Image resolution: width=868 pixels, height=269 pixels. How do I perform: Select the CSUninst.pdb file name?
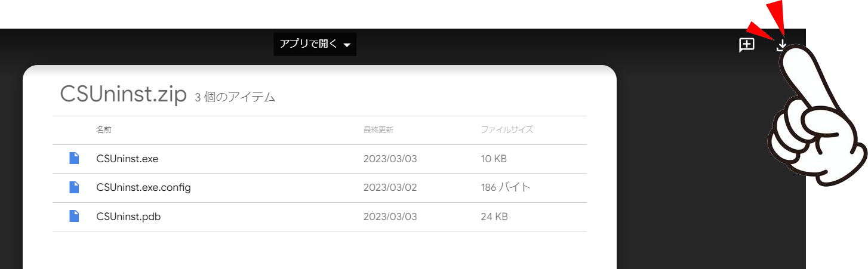[128, 217]
